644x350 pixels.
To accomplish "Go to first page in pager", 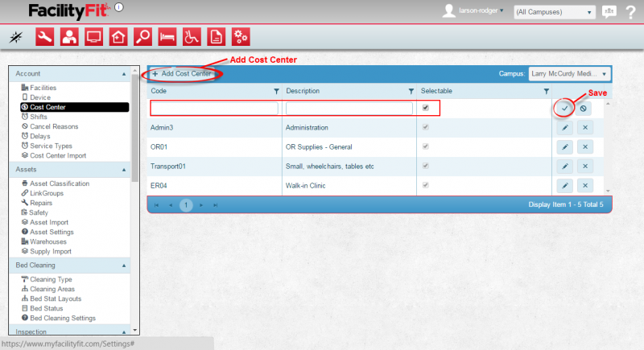I will [x=156, y=205].
